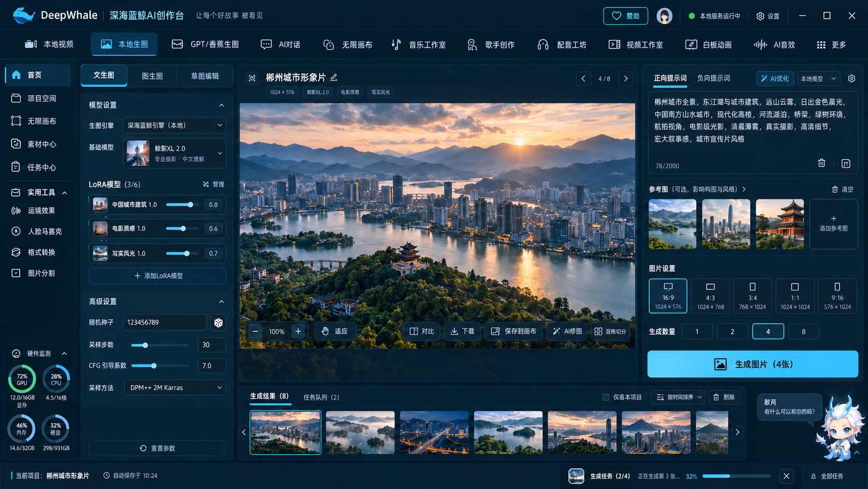Set generation count to 8
Image resolution: width=868 pixels, height=489 pixels.
tap(804, 332)
